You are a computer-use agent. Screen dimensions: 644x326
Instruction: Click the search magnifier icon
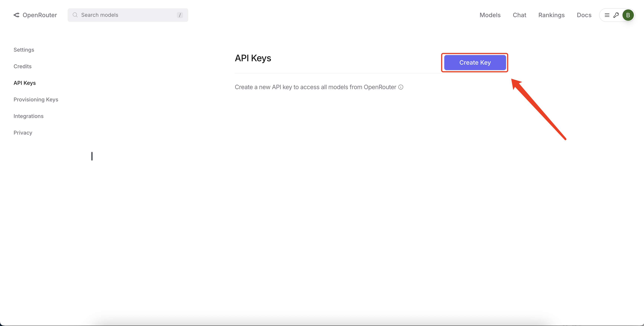pos(75,15)
